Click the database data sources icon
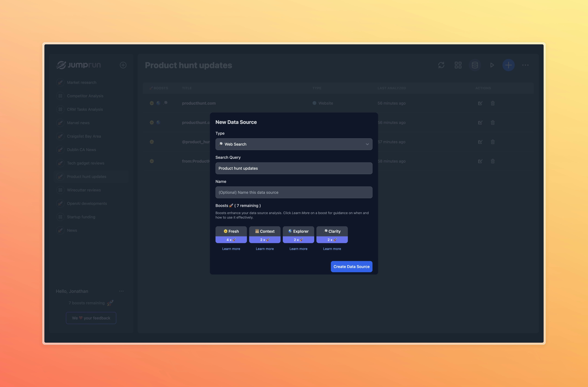Viewport: 588px width, 387px height. point(475,65)
